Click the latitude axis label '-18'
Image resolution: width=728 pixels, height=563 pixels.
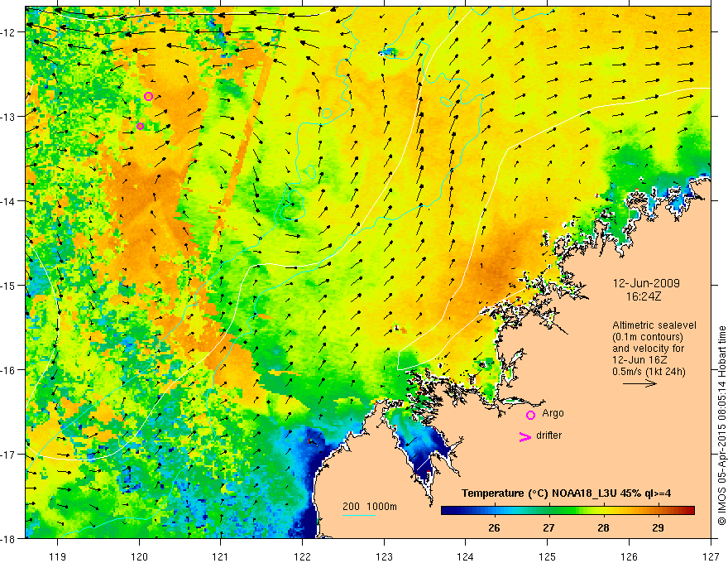coord(9,538)
